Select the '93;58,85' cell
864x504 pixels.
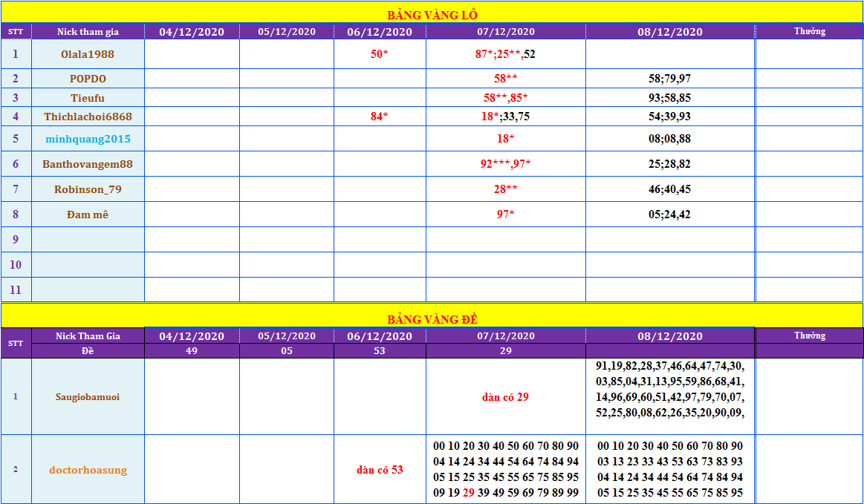pyautogui.click(x=670, y=97)
